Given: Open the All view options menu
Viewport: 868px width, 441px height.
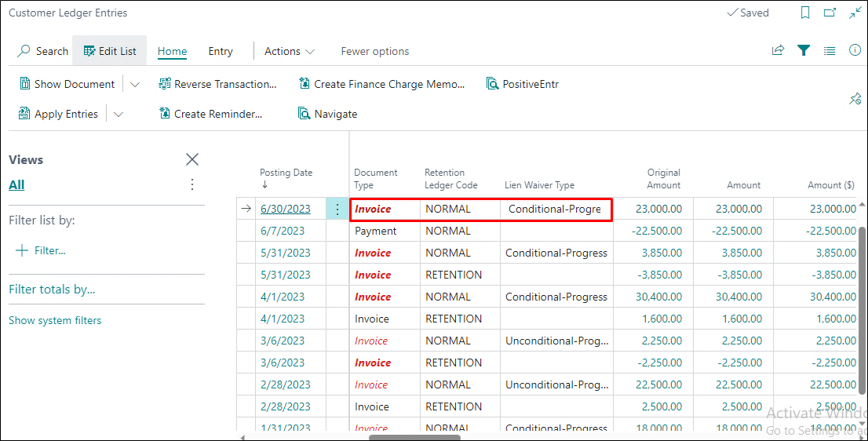Looking at the screenshot, I should pyautogui.click(x=192, y=184).
